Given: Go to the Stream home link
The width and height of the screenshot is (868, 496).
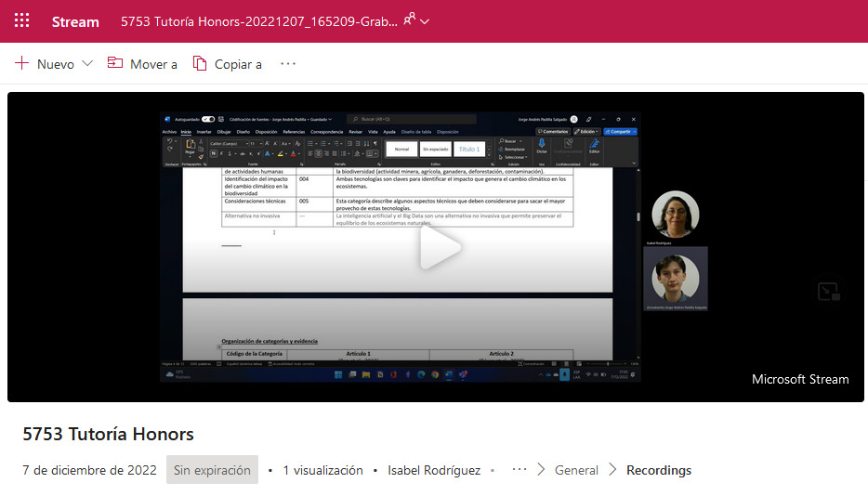Looking at the screenshot, I should [x=75, y=21].
